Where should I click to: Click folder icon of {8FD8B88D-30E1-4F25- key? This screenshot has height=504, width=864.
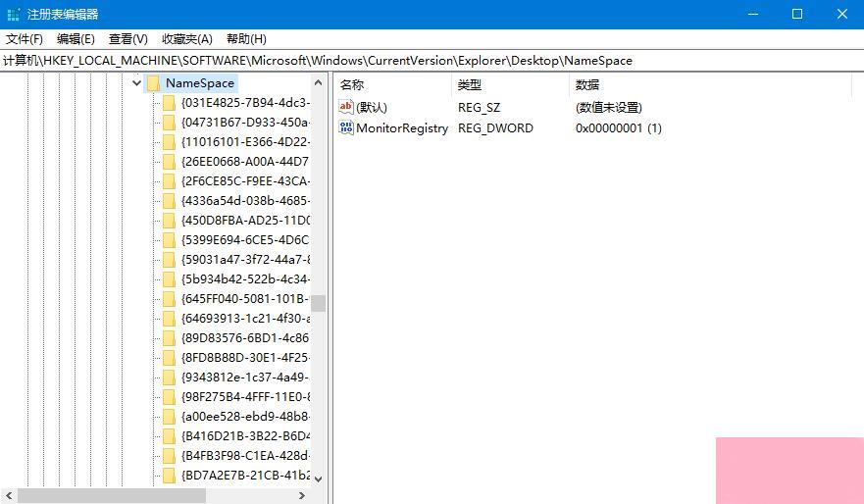click(x=169, y=358)
